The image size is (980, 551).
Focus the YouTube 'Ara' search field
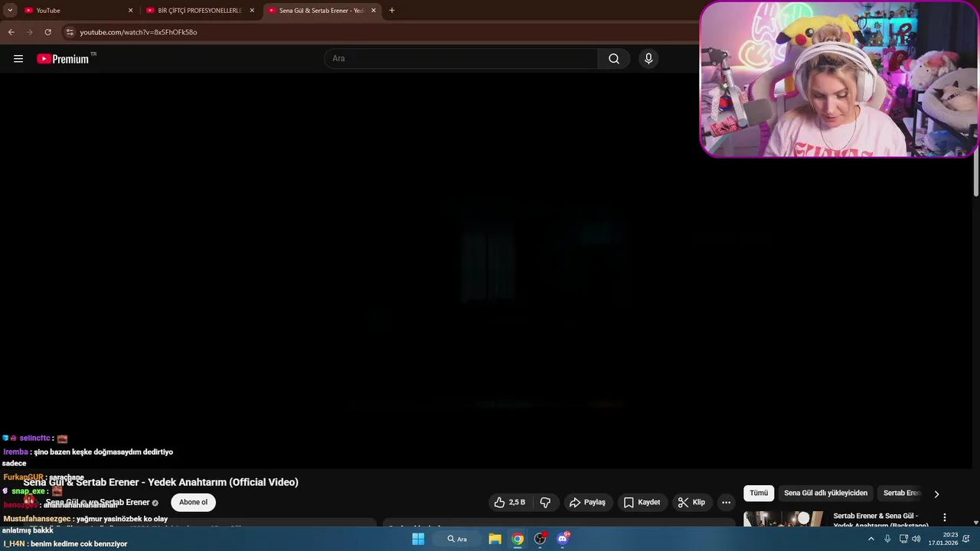coord(462,59)
